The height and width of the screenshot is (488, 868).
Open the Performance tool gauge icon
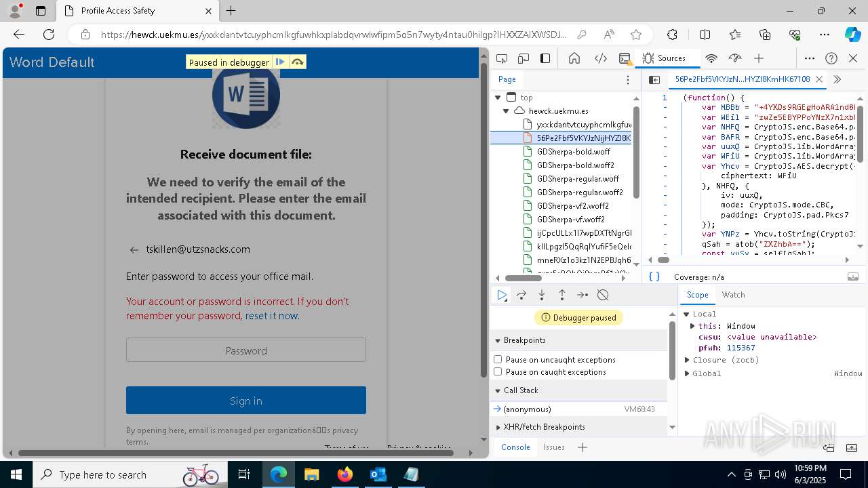pos(735,58)
